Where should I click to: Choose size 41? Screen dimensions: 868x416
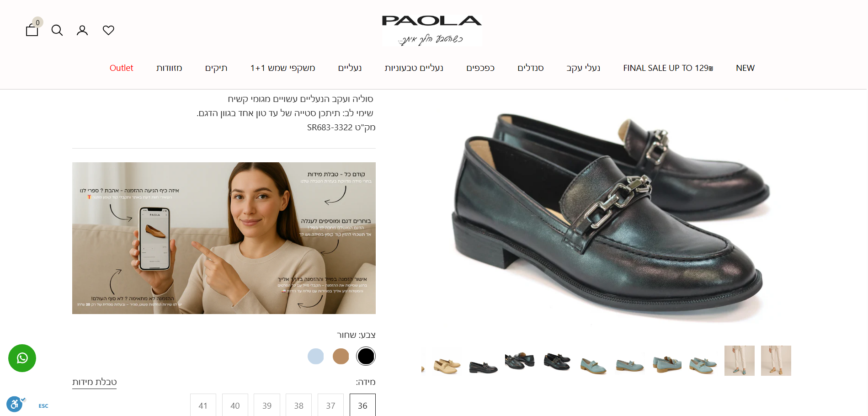pyautogui.click(x=203, y=405)
